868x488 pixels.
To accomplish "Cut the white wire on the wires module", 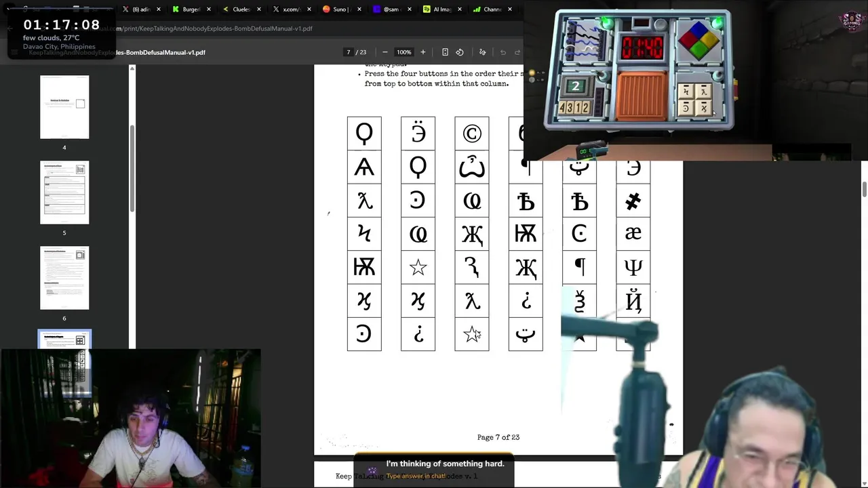I will 588,49.
